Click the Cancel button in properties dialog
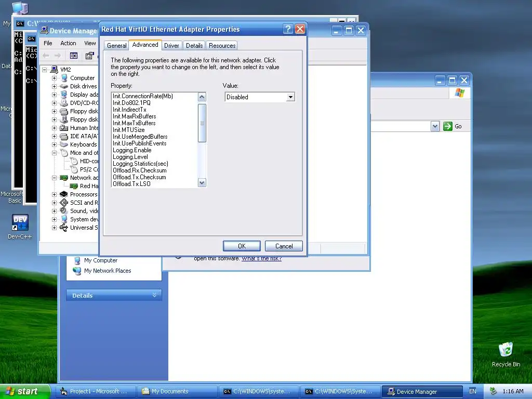 tap(284, 246)
